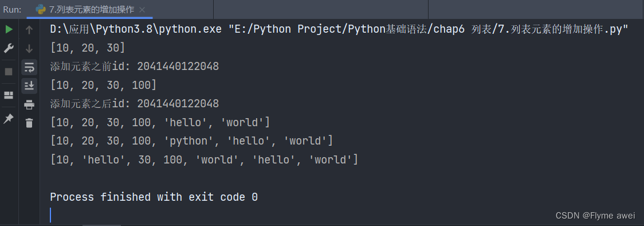Pin the current run tab

pyautogui.click(x=9, y=119)
